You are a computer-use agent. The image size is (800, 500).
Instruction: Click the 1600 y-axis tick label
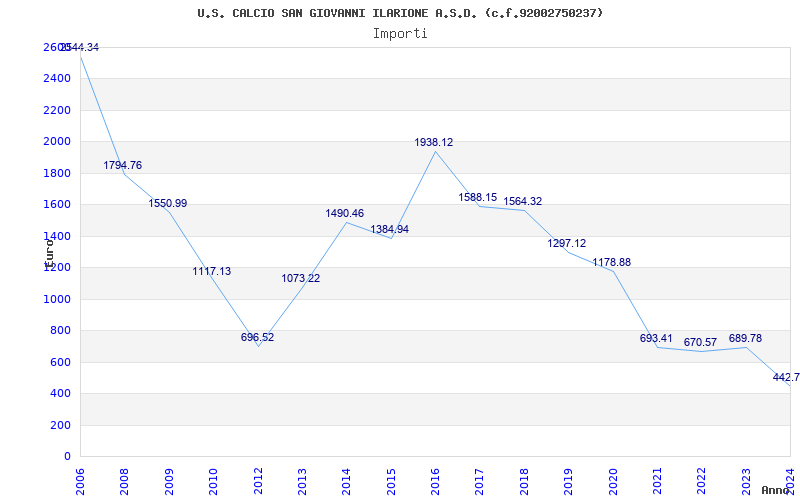[57, 205]
